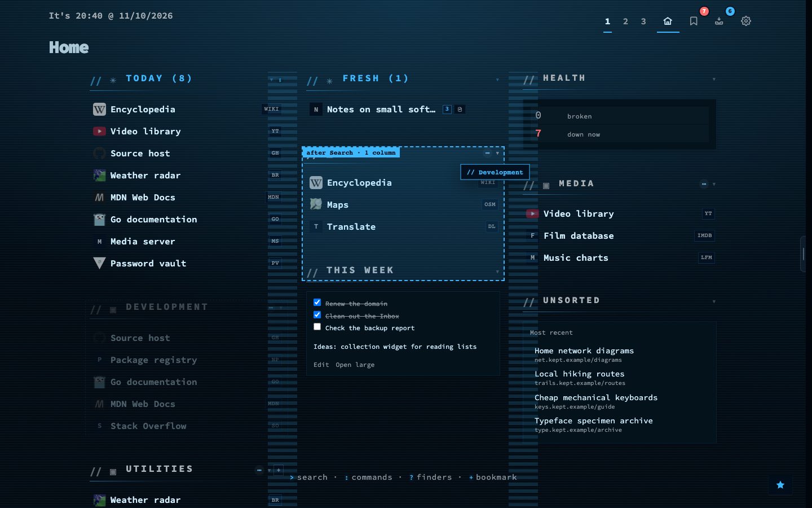Collapse the Health section arrow
The width and height of the screenshot is (812, 508).
[714, 79]
